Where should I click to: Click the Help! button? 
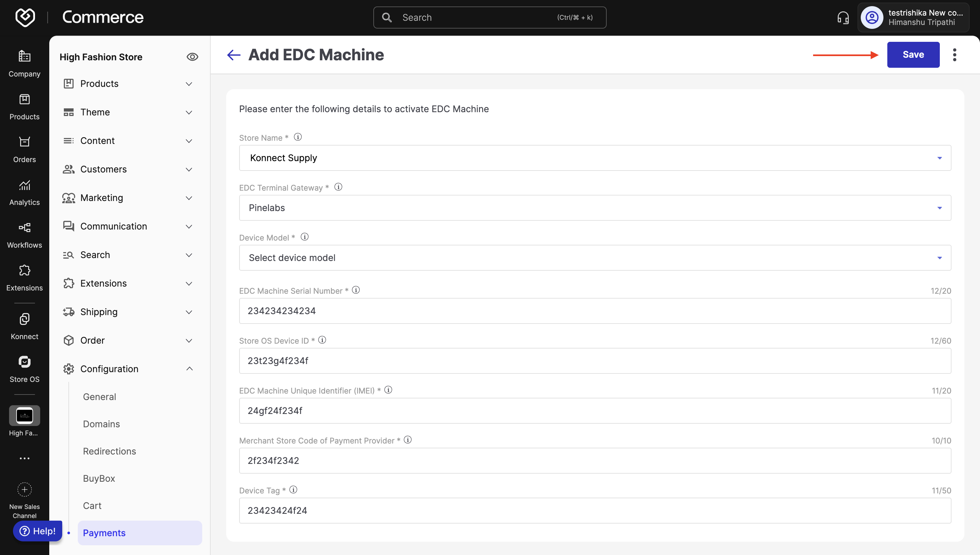38,531
